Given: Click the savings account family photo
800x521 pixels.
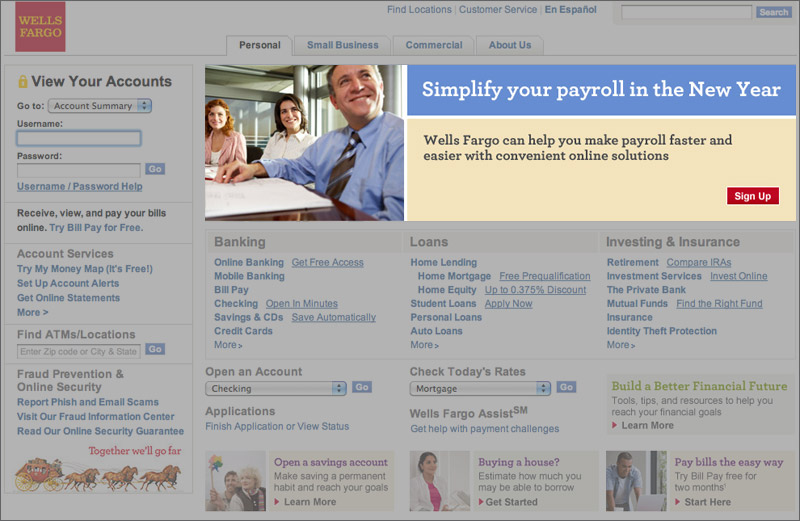Looking at the screenshot, I should 235,481.
